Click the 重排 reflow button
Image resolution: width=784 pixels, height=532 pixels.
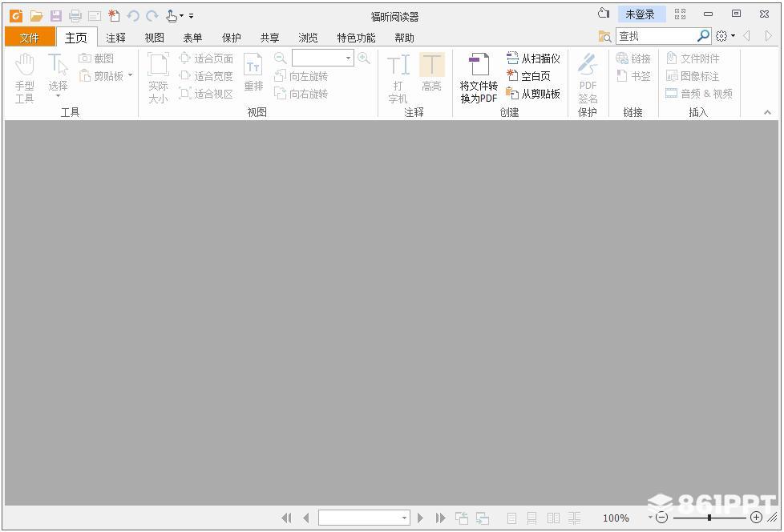[253, 73]
